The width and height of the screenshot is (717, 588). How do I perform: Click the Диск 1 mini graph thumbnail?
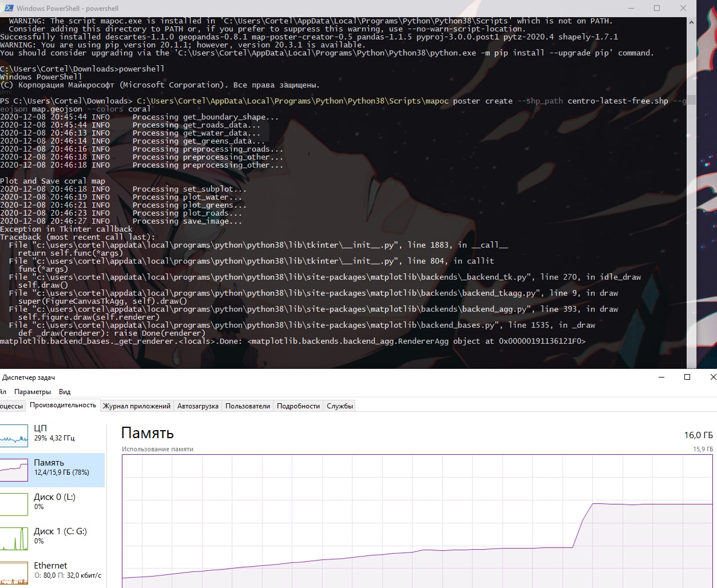[14, 538]
